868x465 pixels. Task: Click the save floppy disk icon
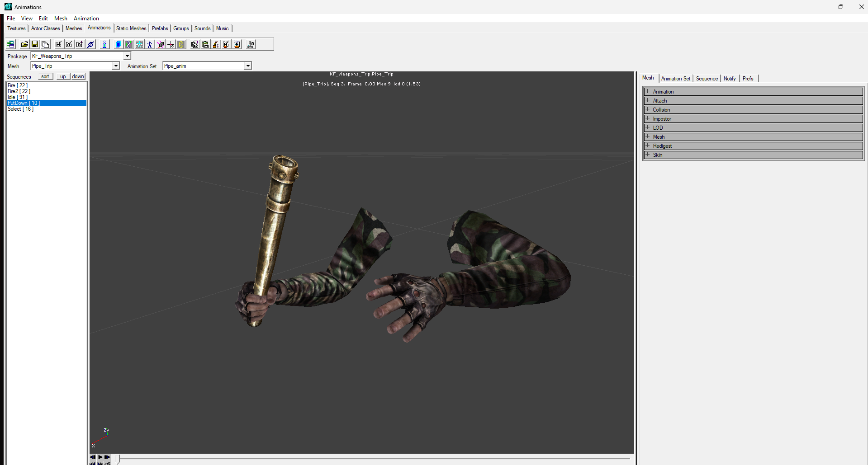pos(35,44)
